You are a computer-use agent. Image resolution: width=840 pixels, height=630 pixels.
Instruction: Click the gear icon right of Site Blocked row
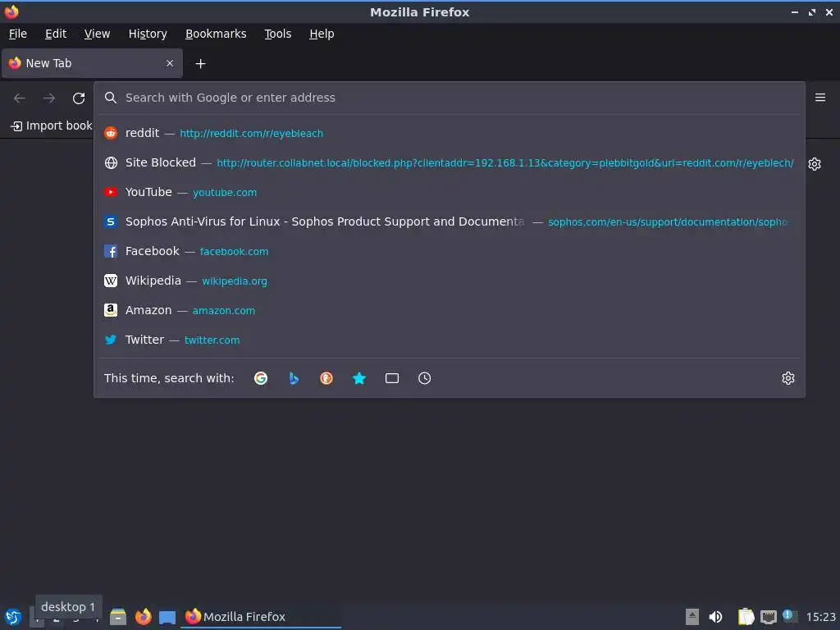(815, 164)
